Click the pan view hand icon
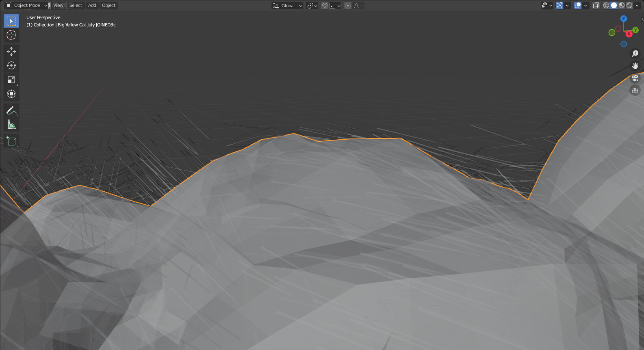 click(635, 66)
